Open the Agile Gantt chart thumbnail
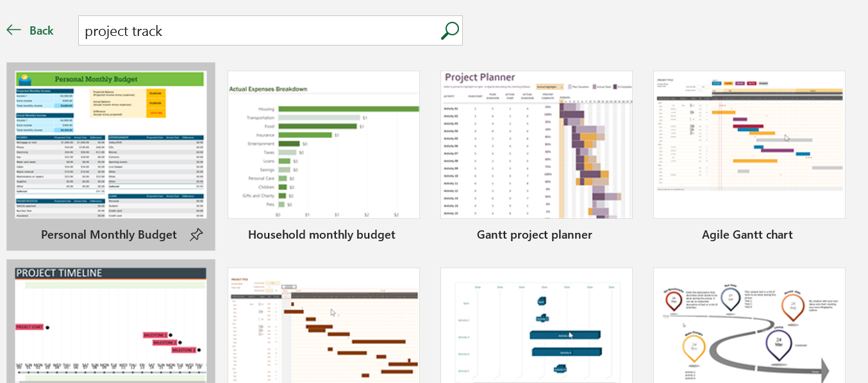The height and width of the screenshot is (383, 868). pyautogui.click(x=749, y=144)
